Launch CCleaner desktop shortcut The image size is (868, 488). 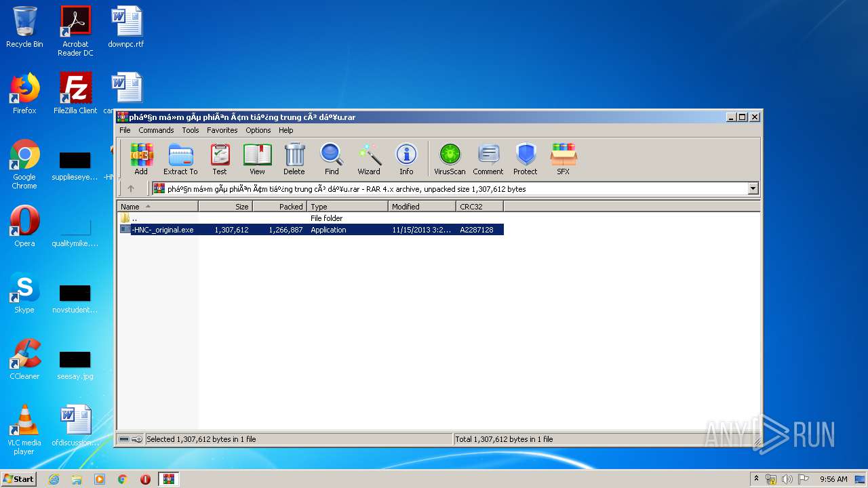[24, 359]
